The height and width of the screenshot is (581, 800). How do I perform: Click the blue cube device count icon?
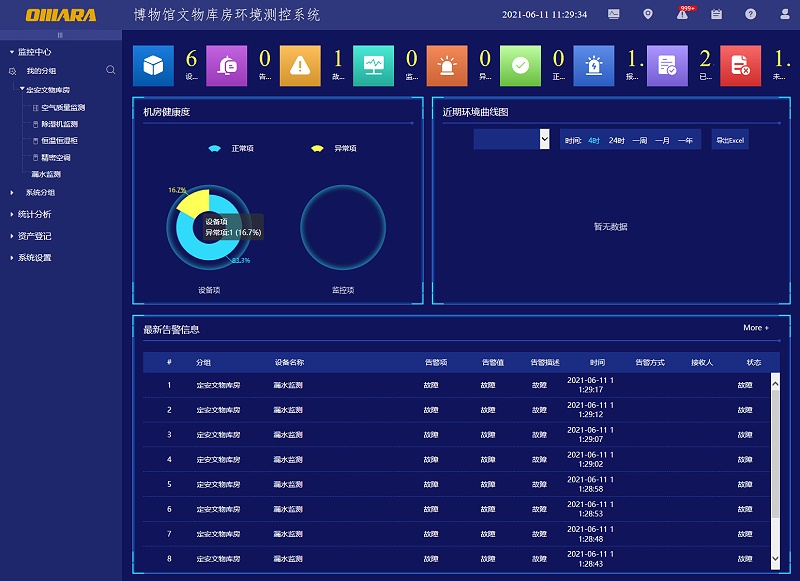pos(153,65)
